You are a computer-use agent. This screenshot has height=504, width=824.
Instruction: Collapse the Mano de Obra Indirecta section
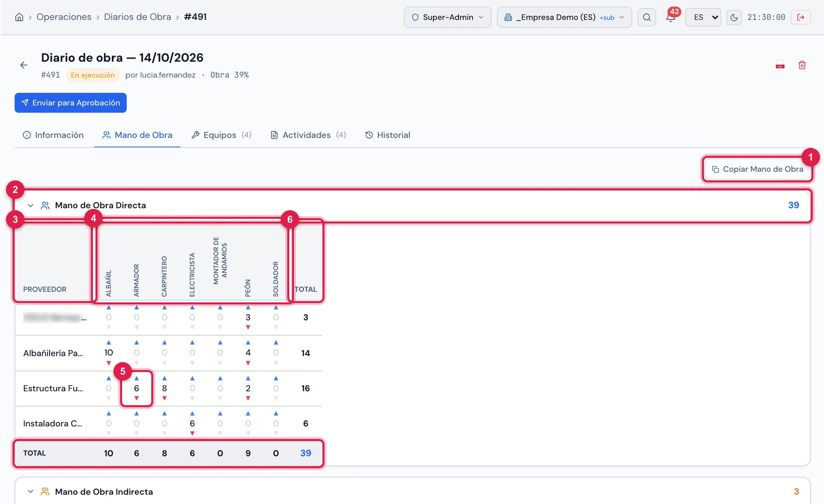[31, 491]
